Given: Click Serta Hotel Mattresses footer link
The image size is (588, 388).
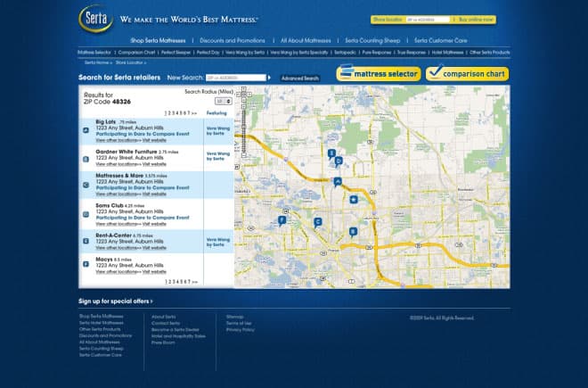Looking at the screenshot, I should tap(102, 323).
